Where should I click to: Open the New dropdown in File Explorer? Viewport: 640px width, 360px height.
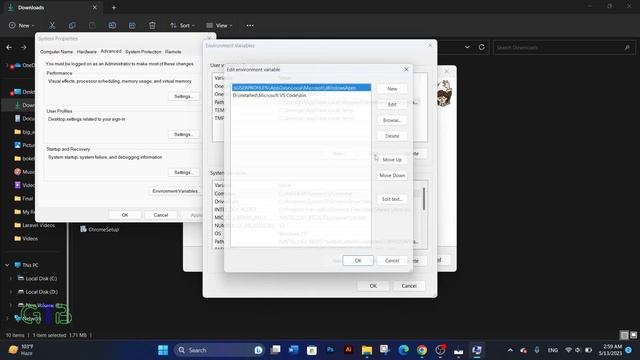pos(22,25)
